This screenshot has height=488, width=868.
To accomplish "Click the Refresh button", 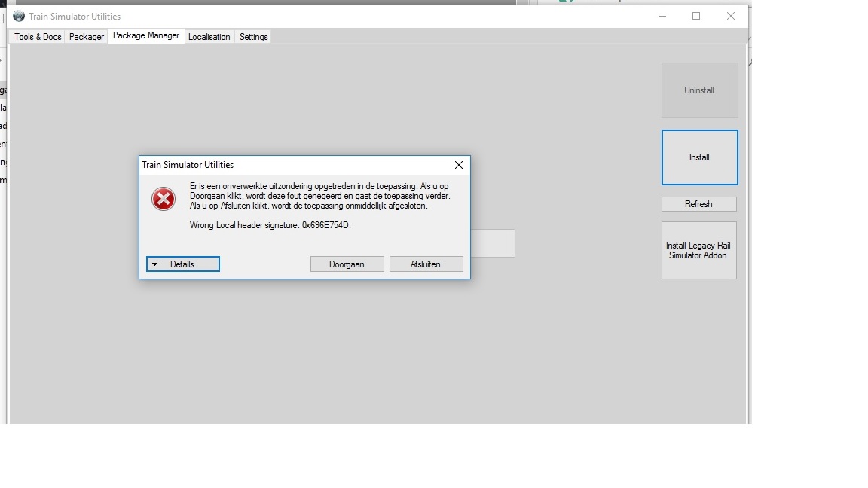I will coord(698,204).
